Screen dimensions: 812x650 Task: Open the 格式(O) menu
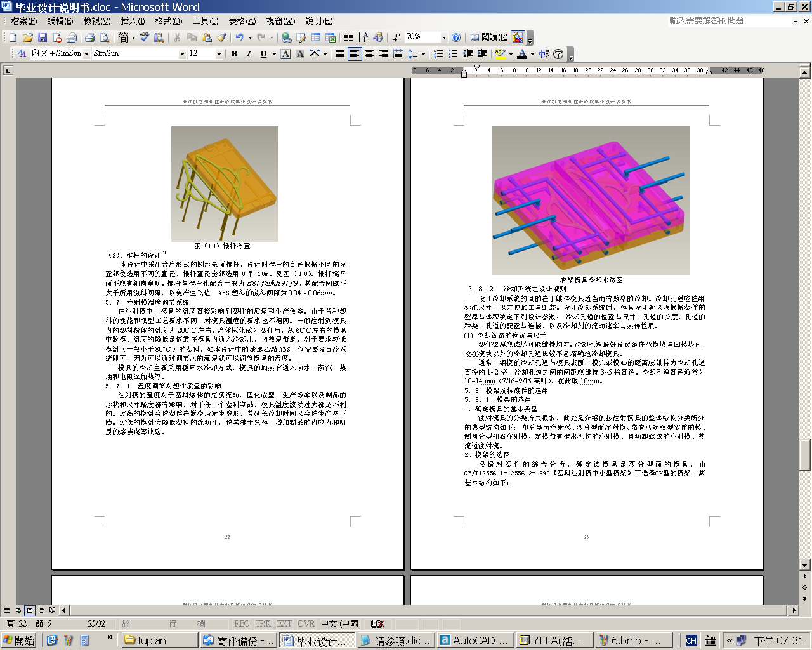coord(169,21)
